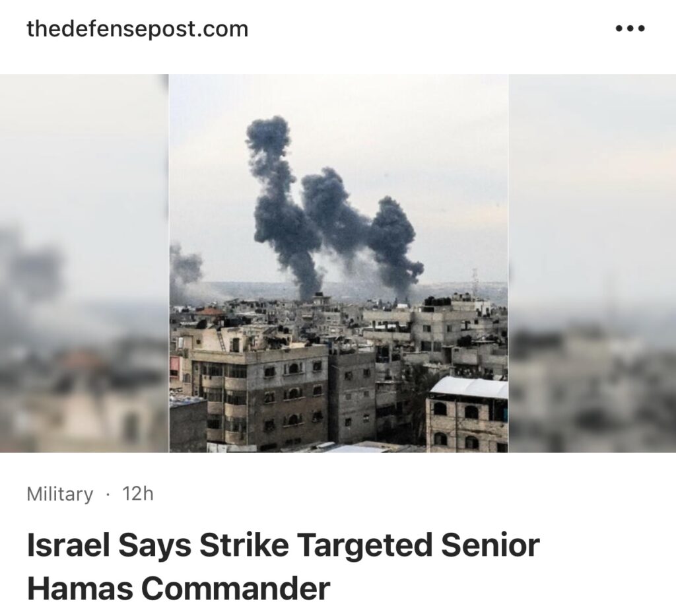Open the center article photo
The image size is (676, 616).
coord(339,263)
